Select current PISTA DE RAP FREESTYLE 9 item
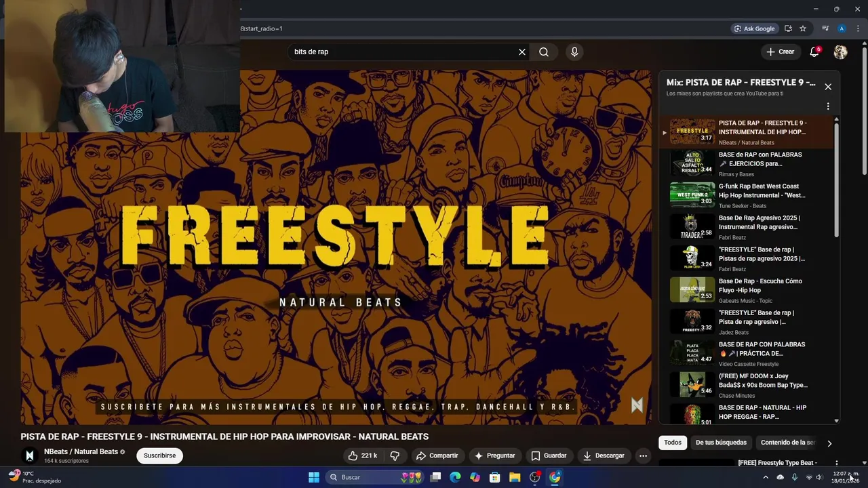This screenshot has width=868, height=488. [x=747, y=132]
